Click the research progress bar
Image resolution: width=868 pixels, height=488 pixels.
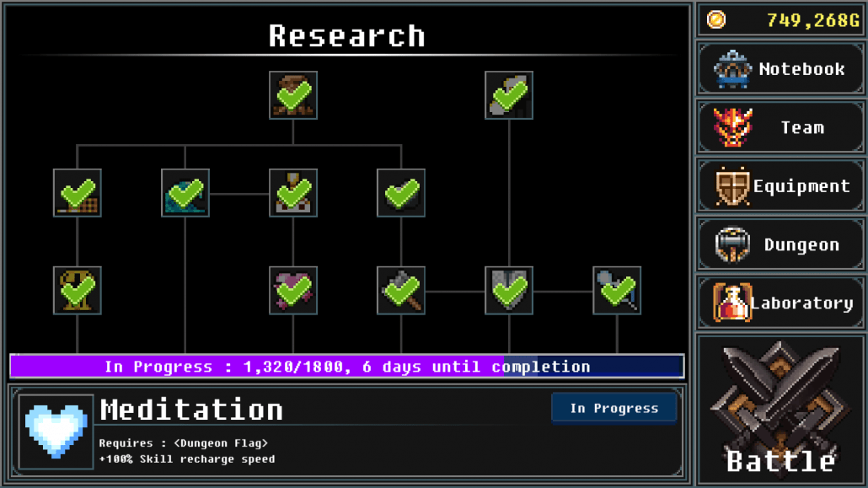347,367
